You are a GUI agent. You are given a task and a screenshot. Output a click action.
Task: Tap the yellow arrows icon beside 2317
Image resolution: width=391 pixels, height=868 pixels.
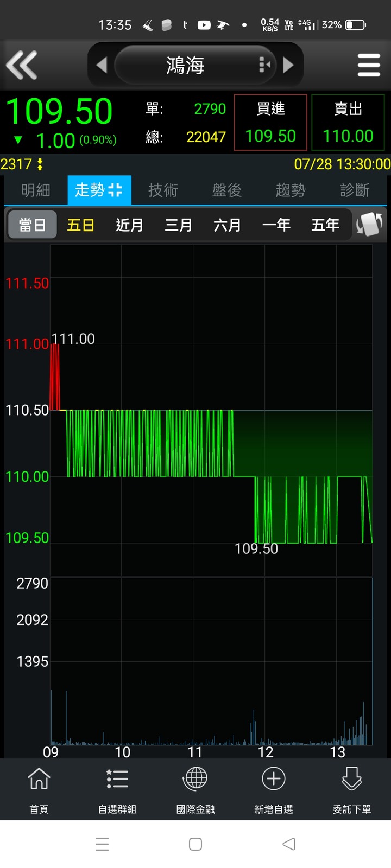(40, 164)
